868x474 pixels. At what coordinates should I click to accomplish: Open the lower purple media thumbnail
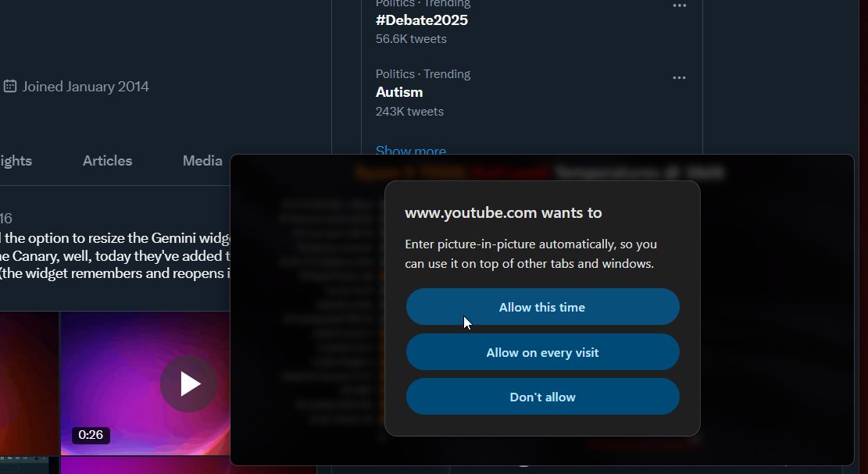coord(145,465)
